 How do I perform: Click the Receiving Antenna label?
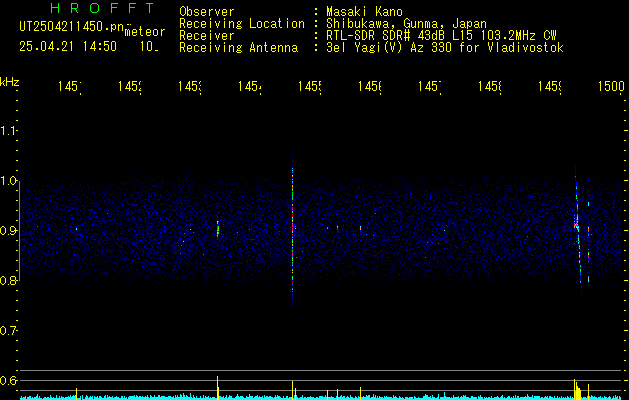point(239,48)
